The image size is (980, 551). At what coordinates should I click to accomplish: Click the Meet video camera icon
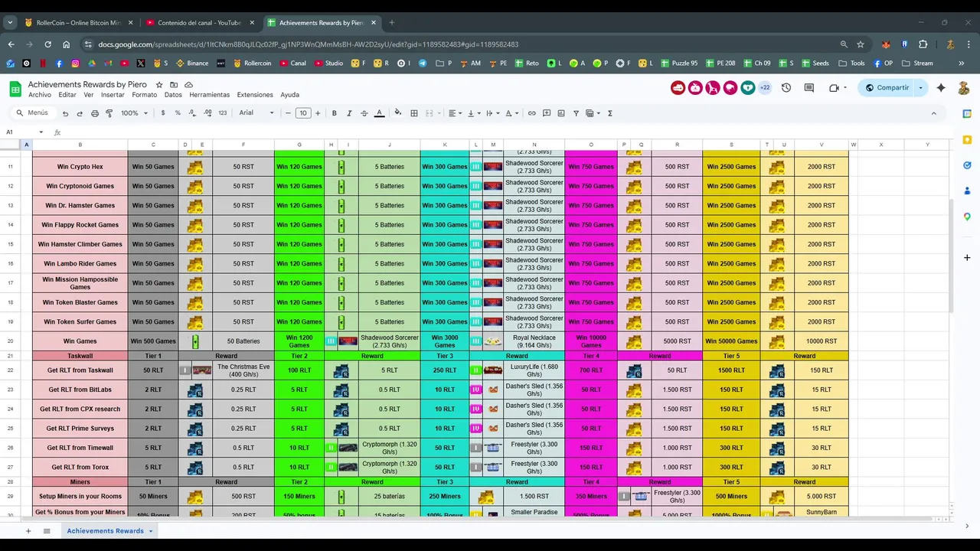(x=834, y=88)
